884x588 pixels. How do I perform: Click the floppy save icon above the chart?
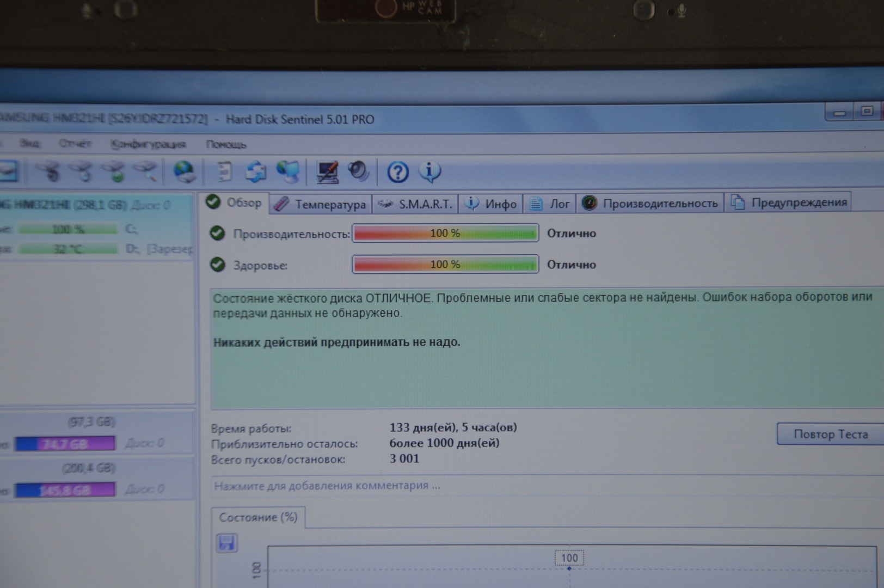click(x=226, y=543)
